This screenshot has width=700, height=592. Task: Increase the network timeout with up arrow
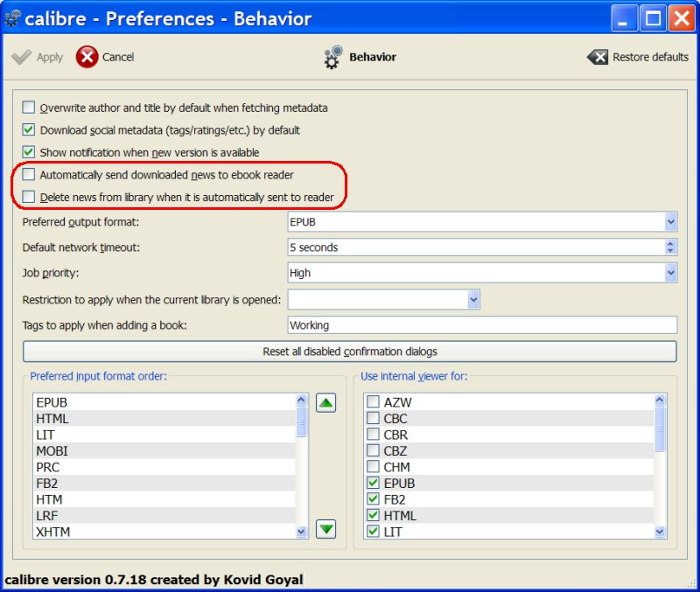pyautogui.click(x=670, y=243)
